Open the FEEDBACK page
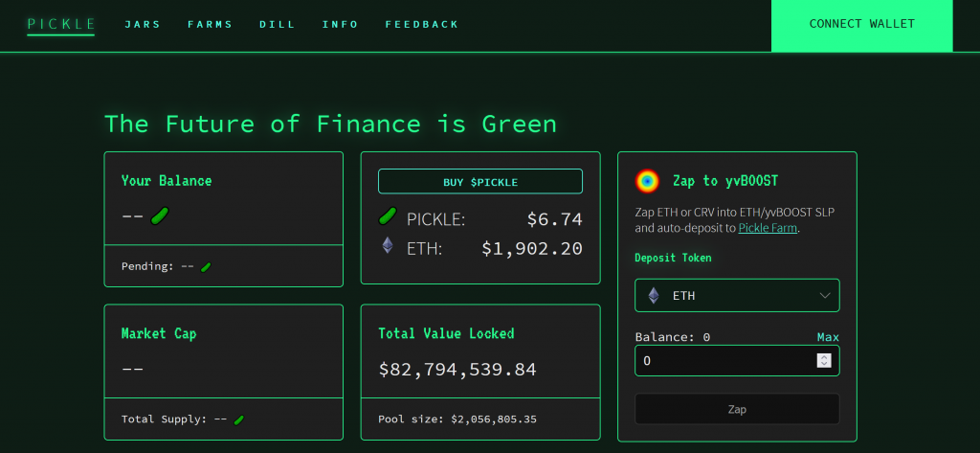The image size is (980, 453). [x=422, y=24]
